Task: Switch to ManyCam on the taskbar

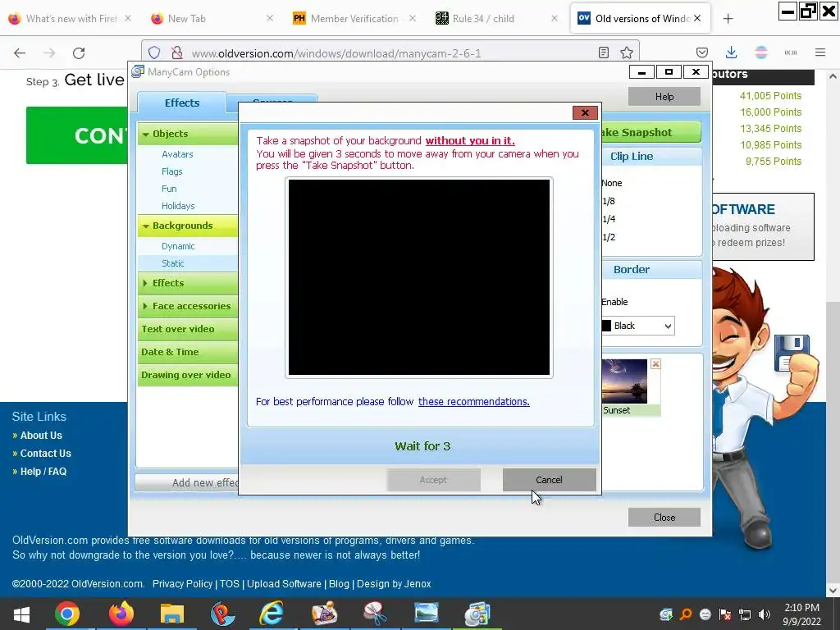Action: tap(477, 614)
